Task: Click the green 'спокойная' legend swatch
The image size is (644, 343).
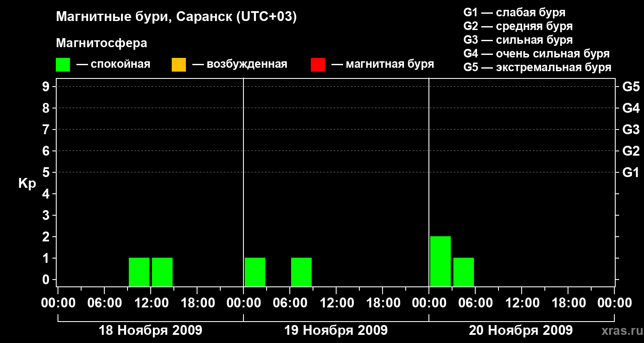Action: point(63,65)
